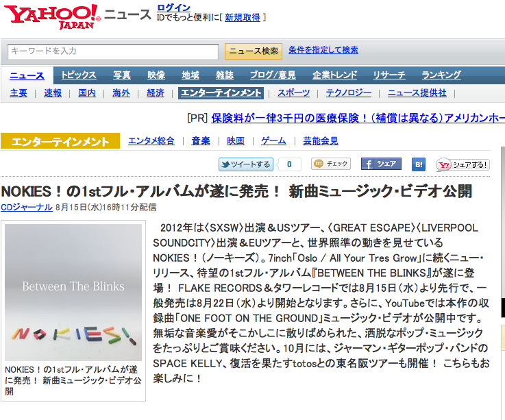
Task: Open the 映像 tab
Action: [x=156, y=75]
